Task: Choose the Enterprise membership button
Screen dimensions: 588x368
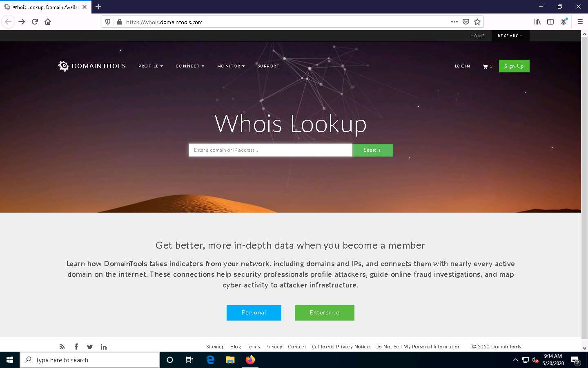Action: tap(325, 313)
